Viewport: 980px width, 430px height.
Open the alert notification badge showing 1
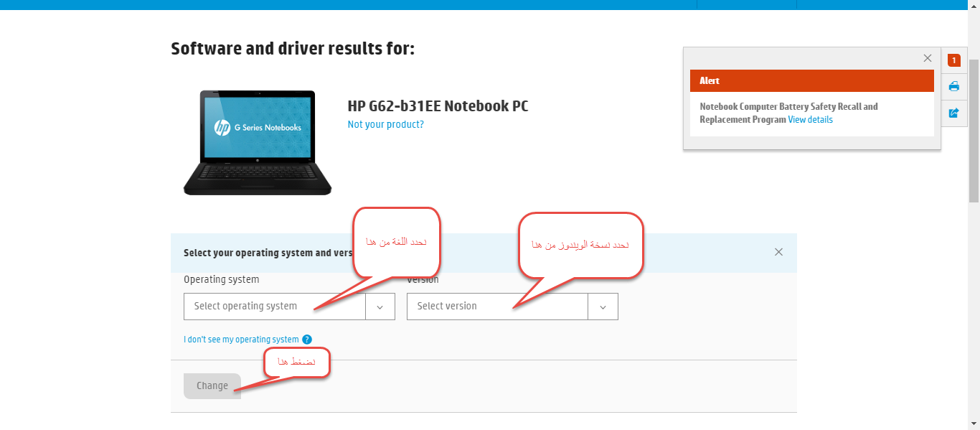pos(954,60)
